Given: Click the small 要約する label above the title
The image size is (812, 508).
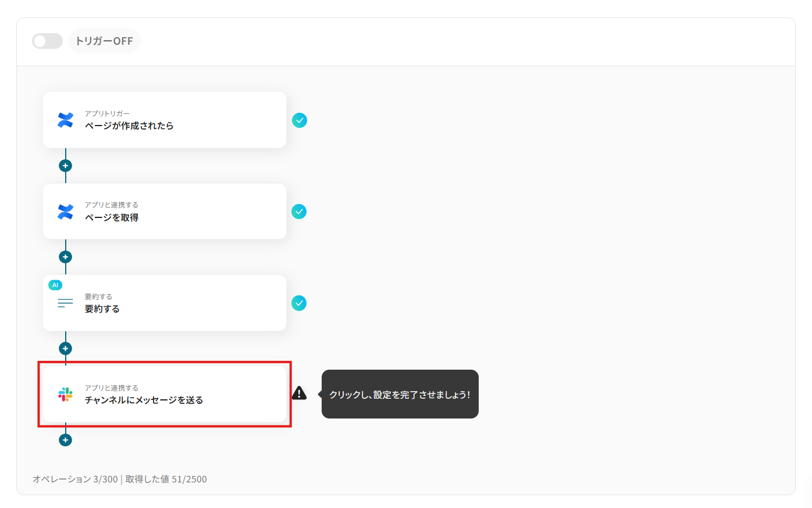Looking at the screenshot, I should pos(98,296).
